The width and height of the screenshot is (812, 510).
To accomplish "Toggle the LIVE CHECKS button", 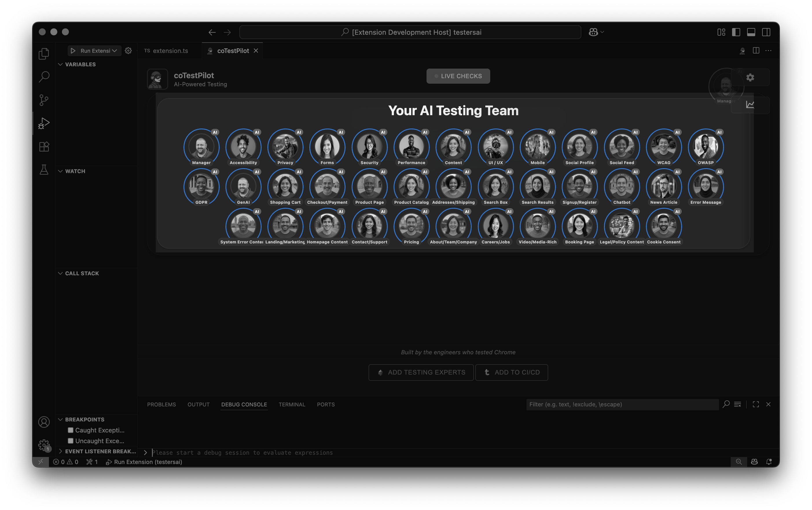I will (x=458, y=76).
